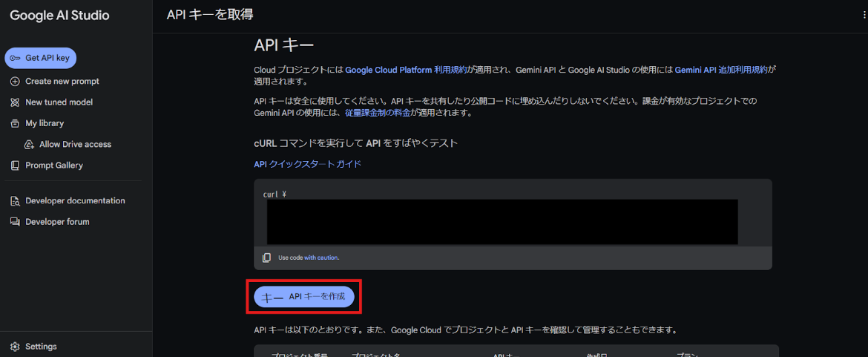Screen dimensions: 868x357
Task: Open the three-dot menu at top right
Action: point(864,15)
